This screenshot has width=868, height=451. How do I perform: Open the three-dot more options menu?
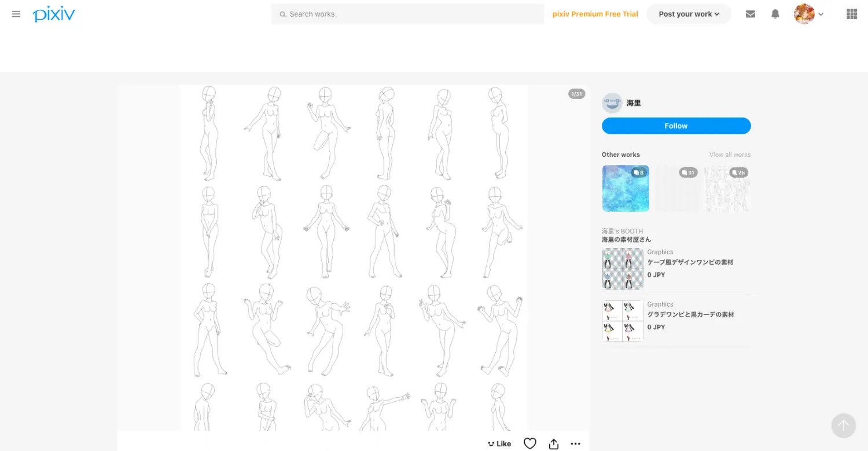click(575, 443)
